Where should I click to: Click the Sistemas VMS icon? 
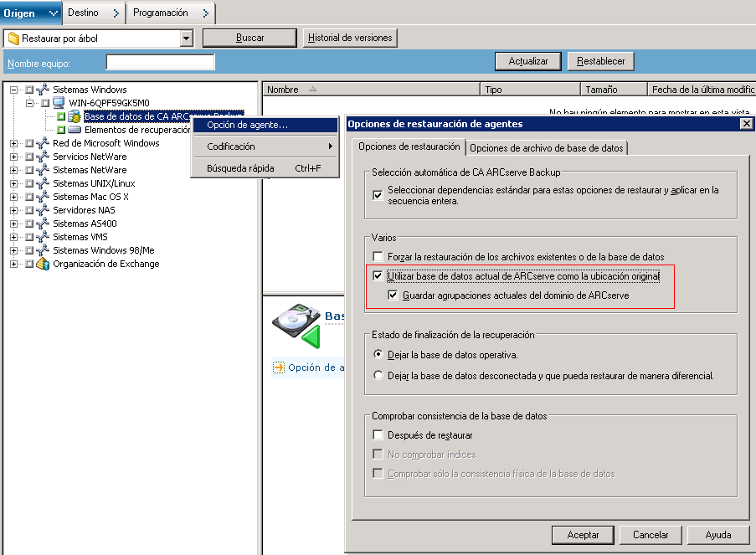click(43, 237)
